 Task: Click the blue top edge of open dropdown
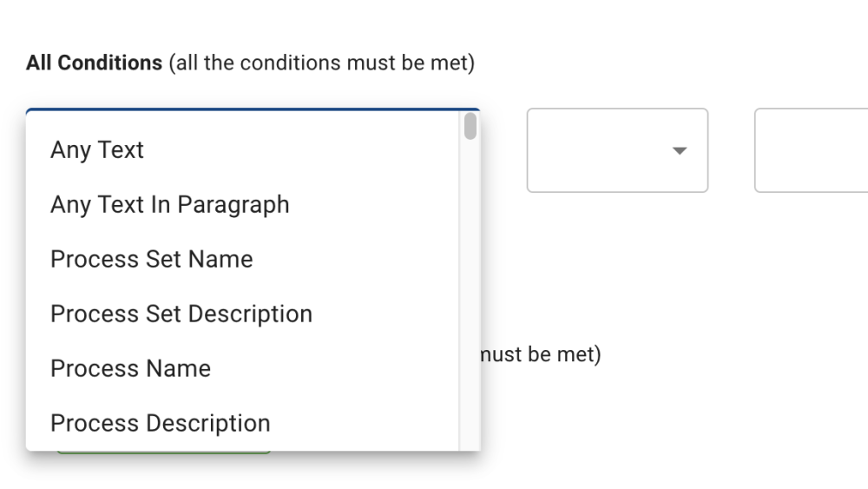[x=252, y=110]
